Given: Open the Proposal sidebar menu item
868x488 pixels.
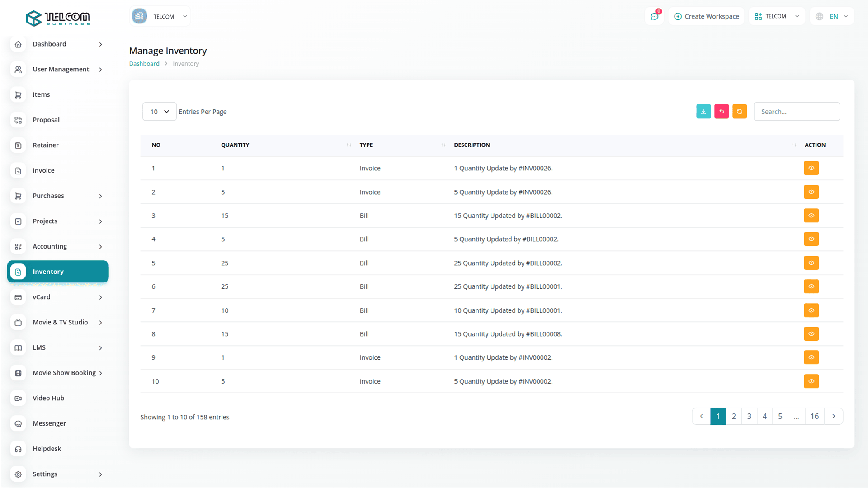Looking at the screenshot, I should [x=46, y=120].
